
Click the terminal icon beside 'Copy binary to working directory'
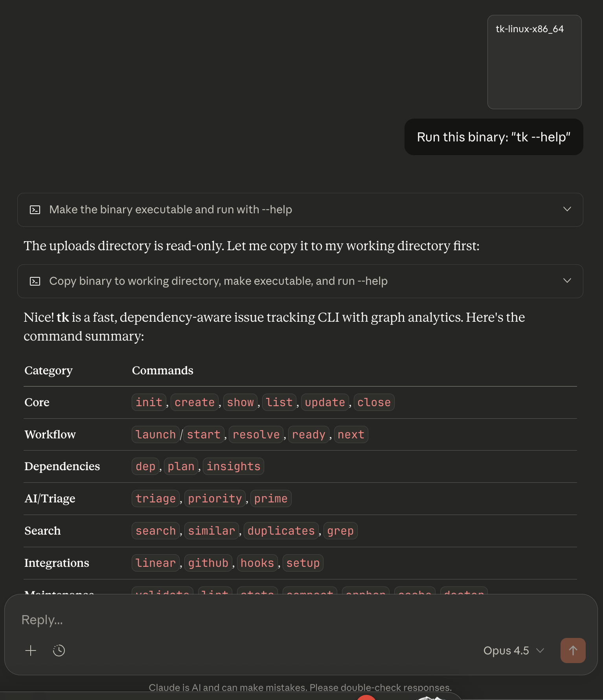[35, 281]
